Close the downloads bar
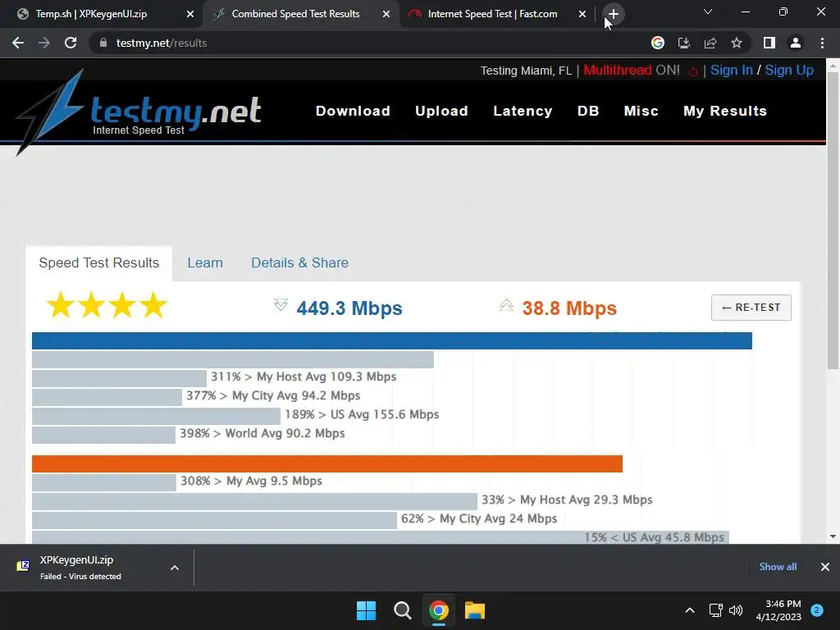The width and height of the screenshot is (840, 630). (825, 567)
